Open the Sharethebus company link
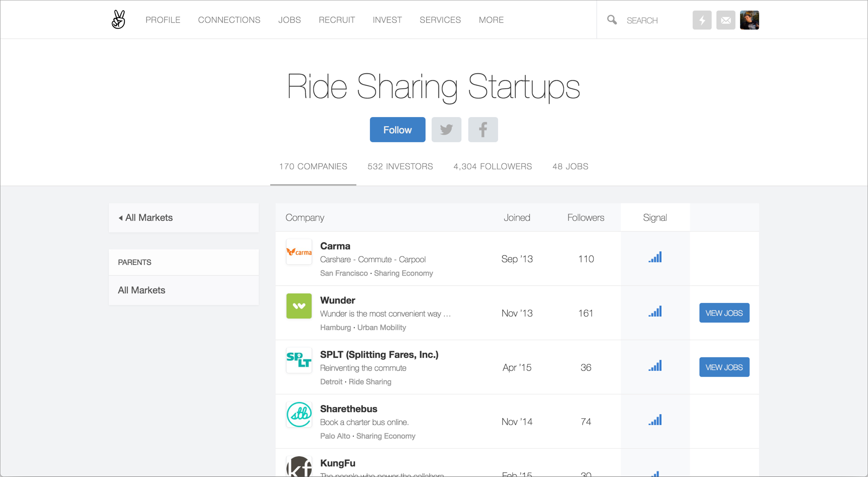The image size is (868, 477). click(349, 409)
